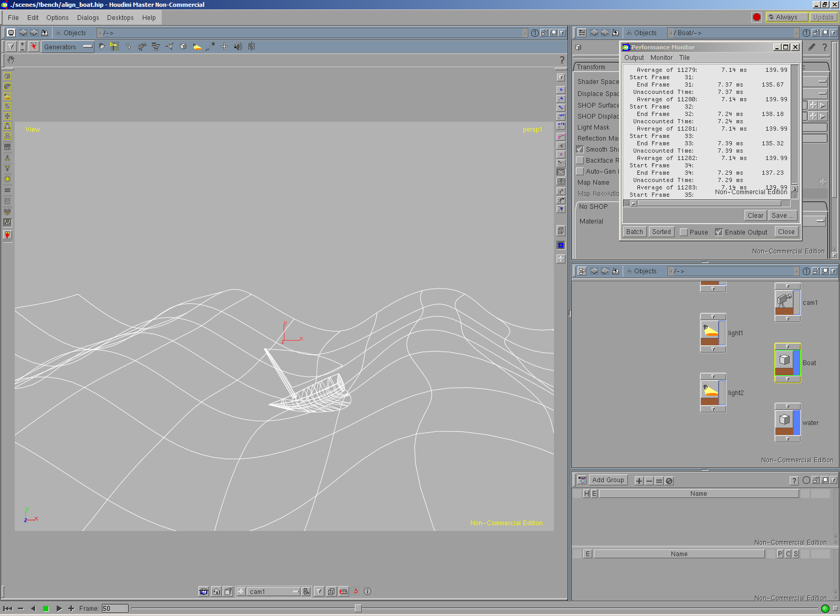Image resolution: width=840 pixels, height=616 pixels.
Task: Click the light generator icon in the toolbar
Action: 197,47
